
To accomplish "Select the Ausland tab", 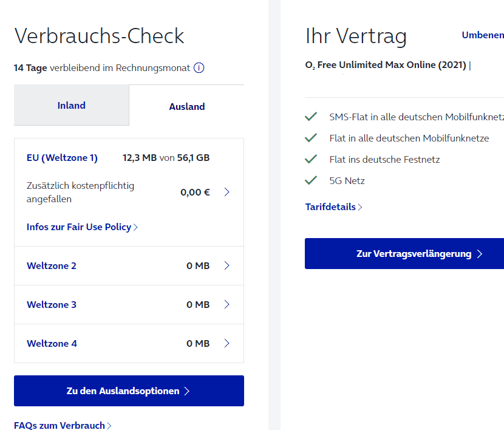I will click(187, 106).
